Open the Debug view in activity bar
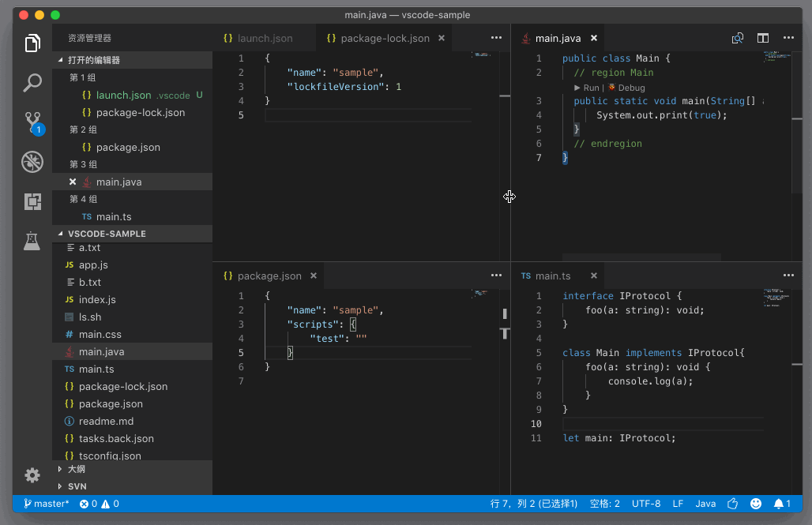 (32, 162)
